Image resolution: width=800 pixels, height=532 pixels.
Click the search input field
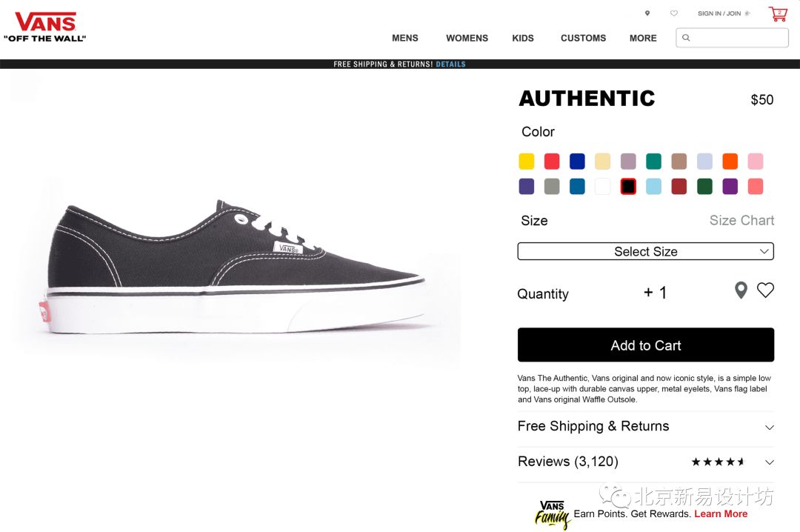click(x=732, y=37)
